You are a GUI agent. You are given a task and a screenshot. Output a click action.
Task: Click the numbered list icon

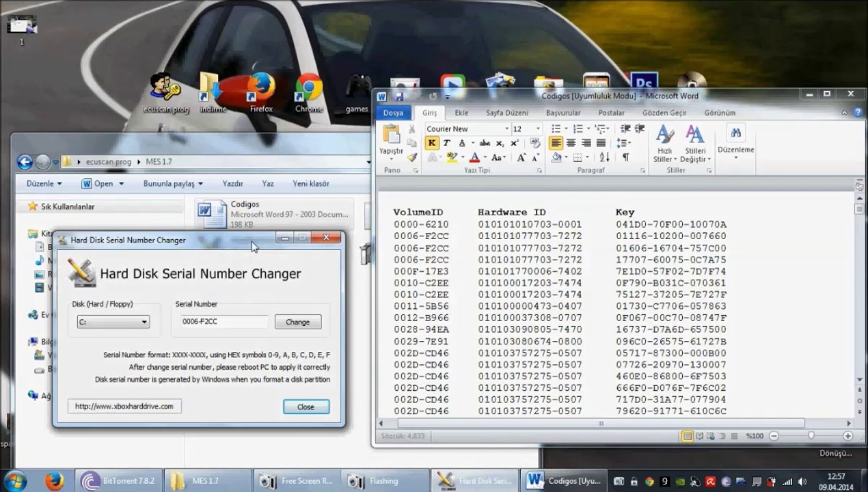coord(578,128)
